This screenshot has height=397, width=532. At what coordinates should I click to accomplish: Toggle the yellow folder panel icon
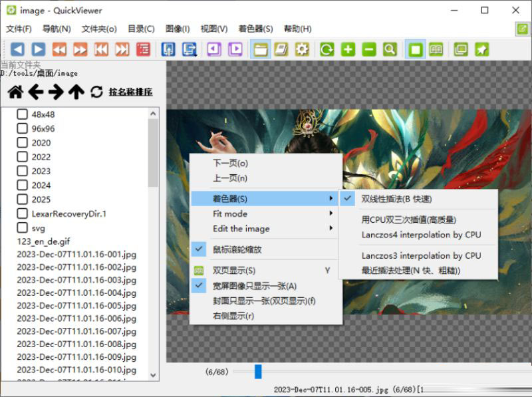(260, 49)
